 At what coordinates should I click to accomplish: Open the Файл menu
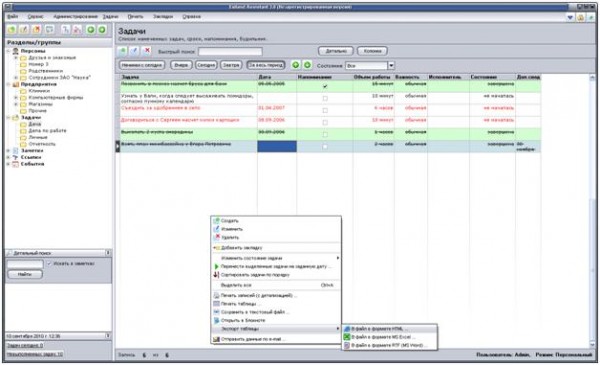[13, 17]
